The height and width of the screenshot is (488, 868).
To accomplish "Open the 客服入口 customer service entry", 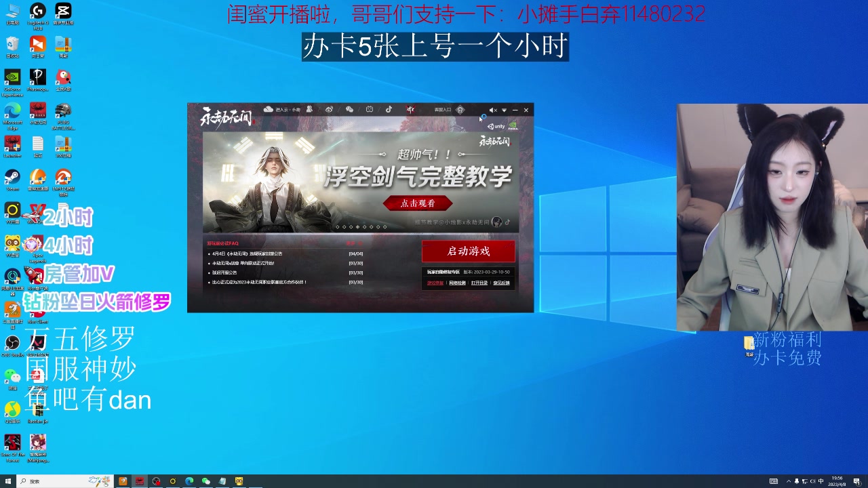I will [443, 110].
